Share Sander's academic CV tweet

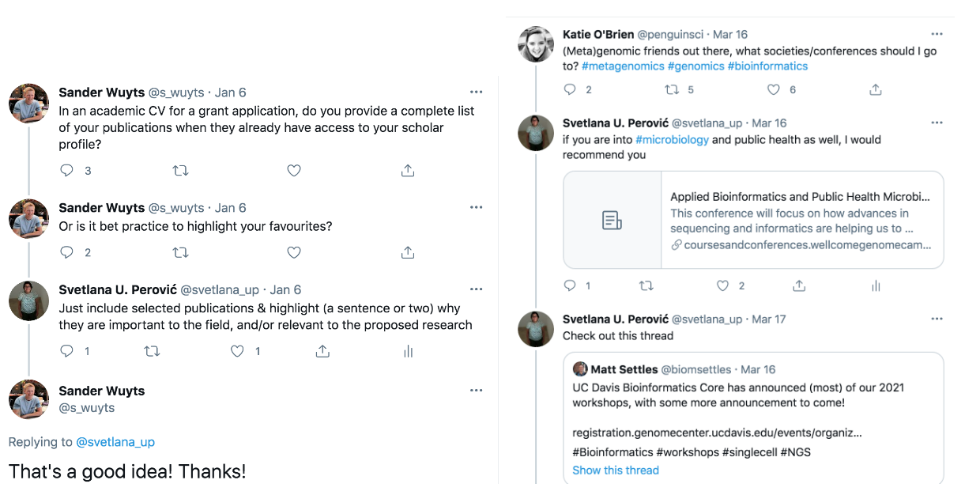pos(408,170)
